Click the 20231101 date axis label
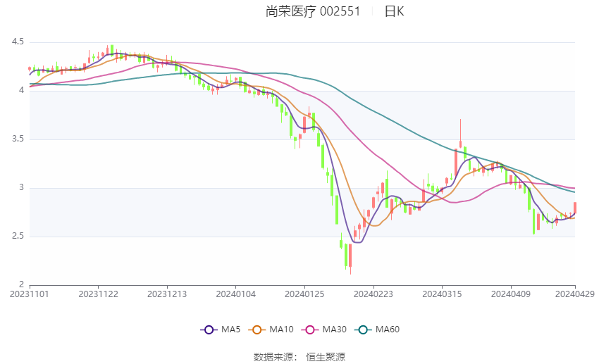This screenshot has width=599, height=364. pos(30,293)
